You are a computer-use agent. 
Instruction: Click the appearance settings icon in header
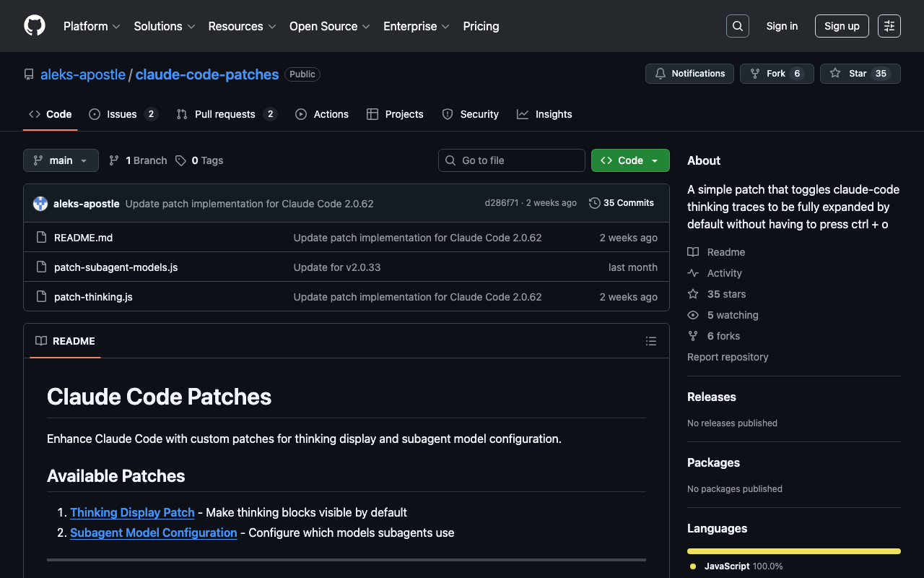click(x=889, y=26)
